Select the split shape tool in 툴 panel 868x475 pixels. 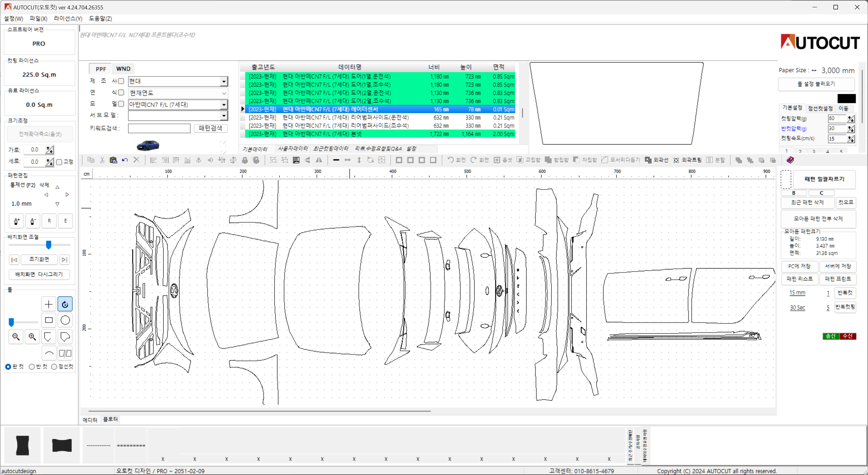point(65,353)
